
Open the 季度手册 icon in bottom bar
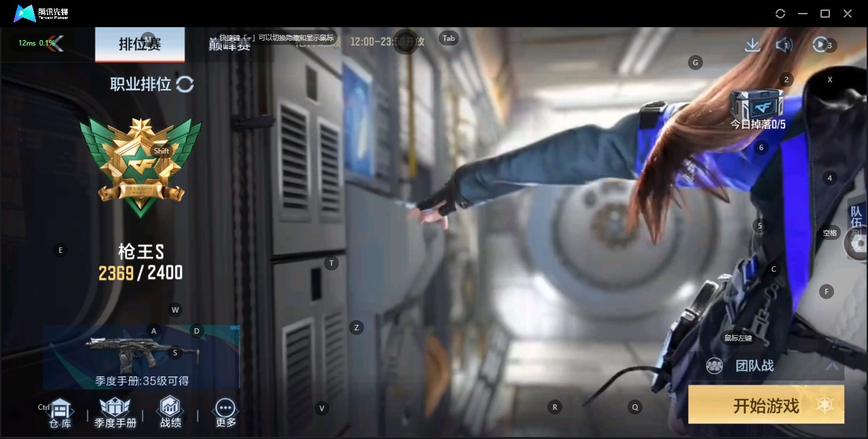tap(115, 414)
